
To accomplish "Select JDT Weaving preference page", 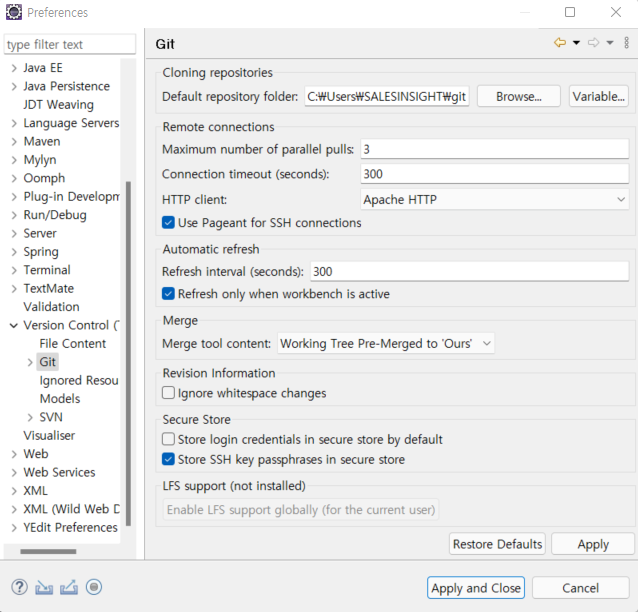I will (58, 105).
